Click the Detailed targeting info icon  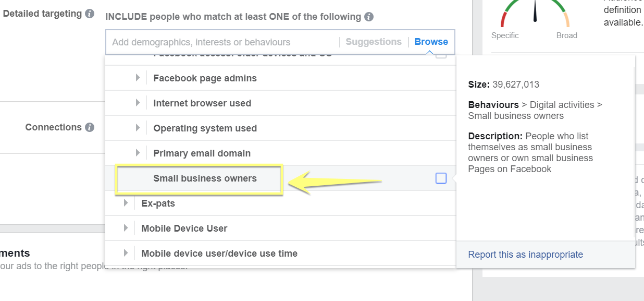tap(90, 14)
